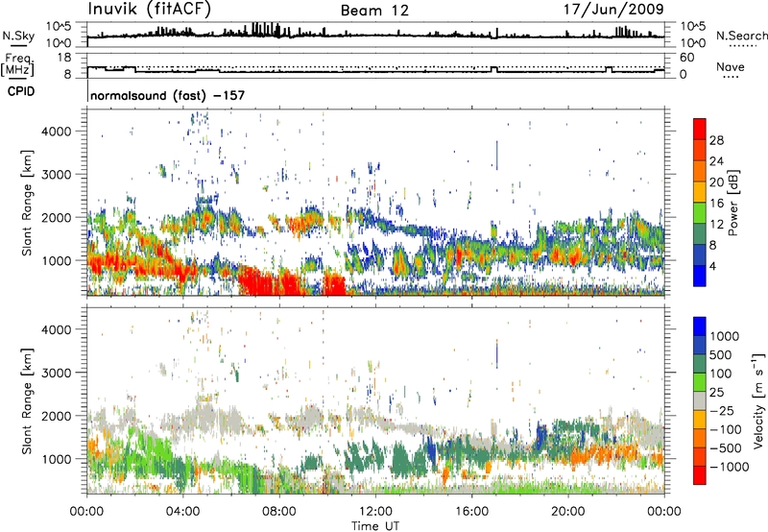The width and height of the screenshot is (768, 532).
Task: Click the date "17/Jun/2009"
Action: 613,9
